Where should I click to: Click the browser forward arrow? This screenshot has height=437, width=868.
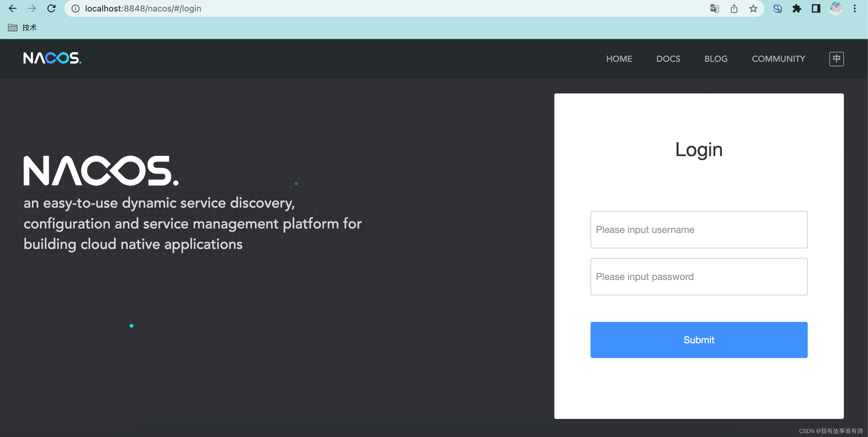pyautogui.click(x=32, y=8)
